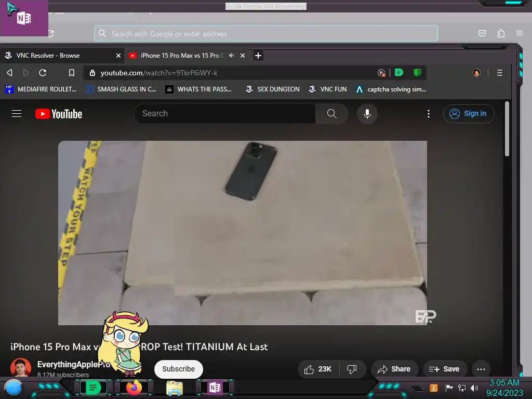Reload the YouTube page

tap(43, 73)
